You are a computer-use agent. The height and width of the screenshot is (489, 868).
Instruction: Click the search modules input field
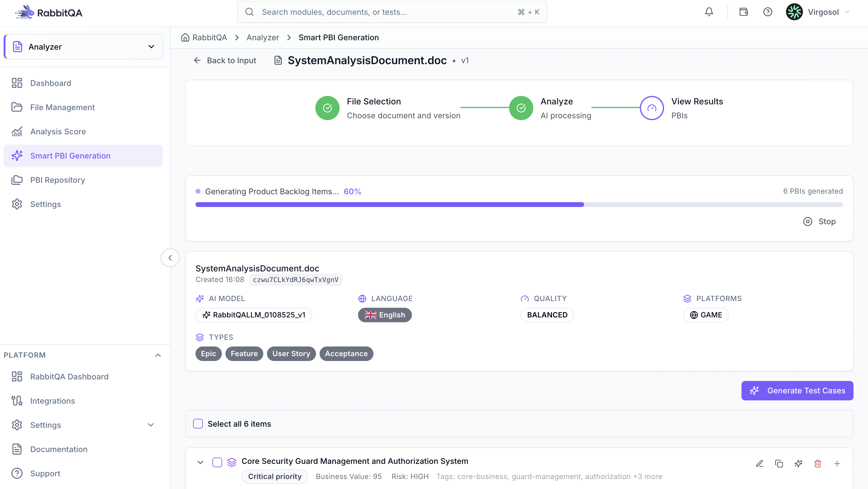392,12
